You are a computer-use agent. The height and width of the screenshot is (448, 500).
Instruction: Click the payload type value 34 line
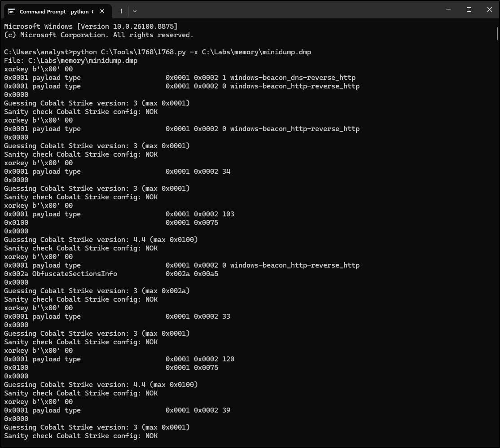pyautogui.click(x=117, y=171)
